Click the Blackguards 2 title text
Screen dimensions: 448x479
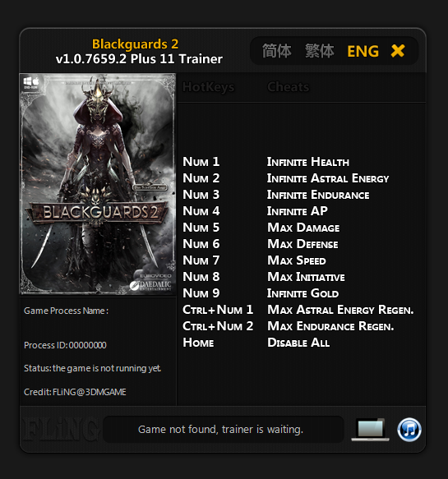click(135, 44)
